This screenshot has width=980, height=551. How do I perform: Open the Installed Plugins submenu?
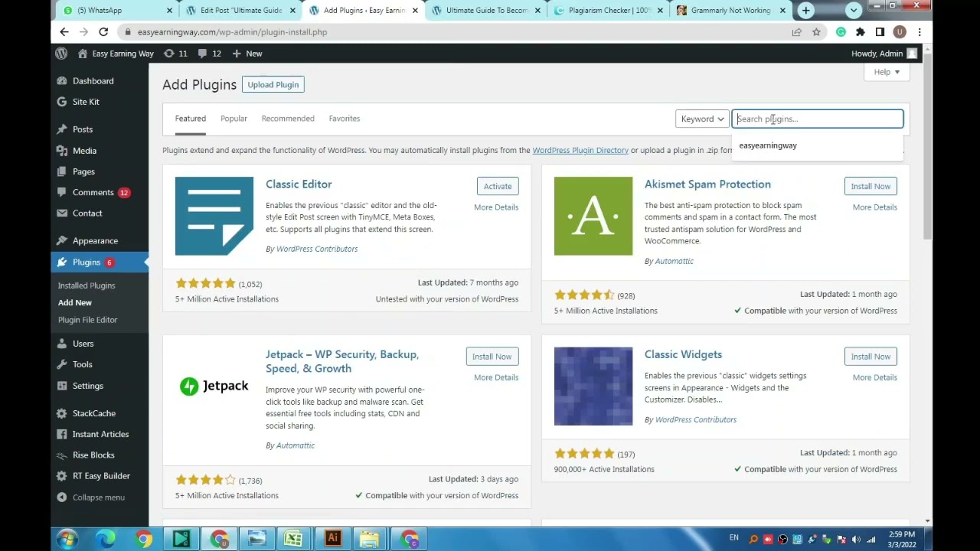(87, 285)
